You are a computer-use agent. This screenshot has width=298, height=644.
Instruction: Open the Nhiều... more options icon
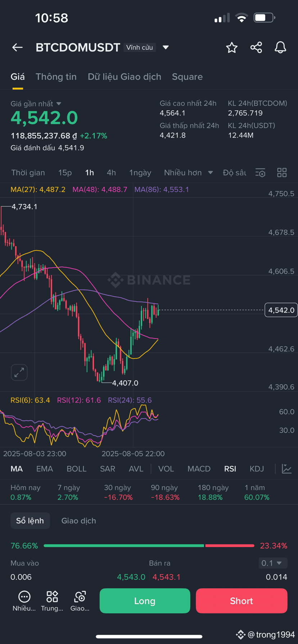pos(24,601)
